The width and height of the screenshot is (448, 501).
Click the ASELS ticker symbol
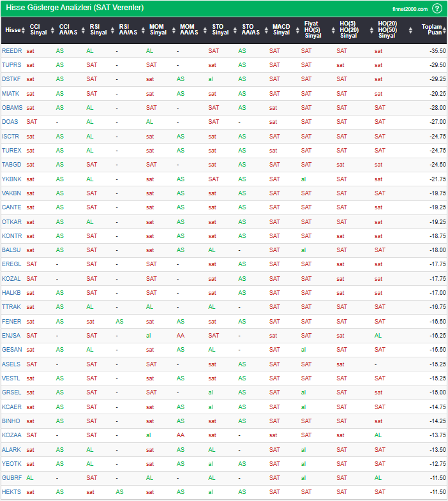point(11,364)
